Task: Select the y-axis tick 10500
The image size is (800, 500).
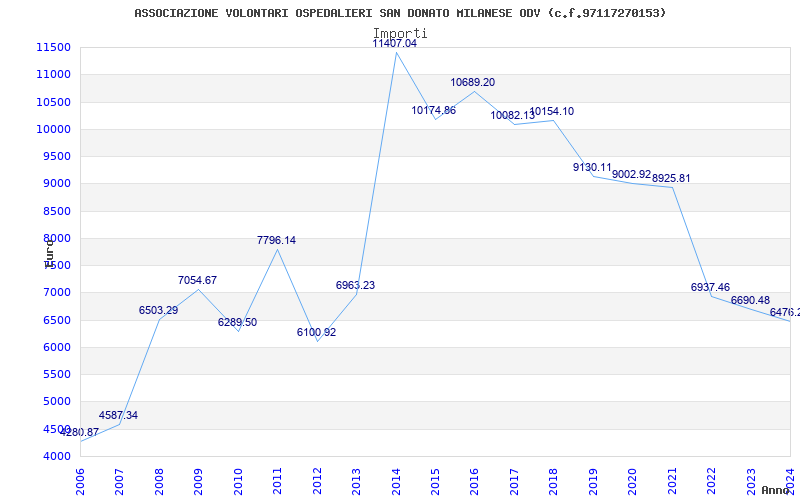Action: tap(53, 102)
